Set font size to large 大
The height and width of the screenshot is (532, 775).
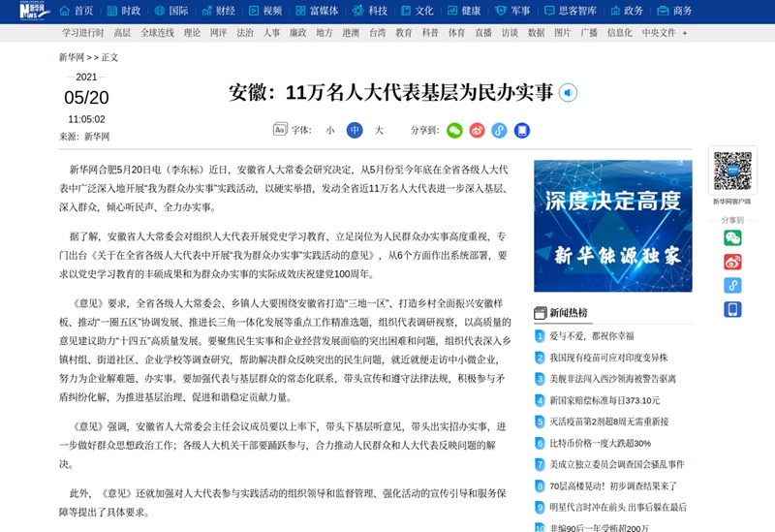pos(379,130)
